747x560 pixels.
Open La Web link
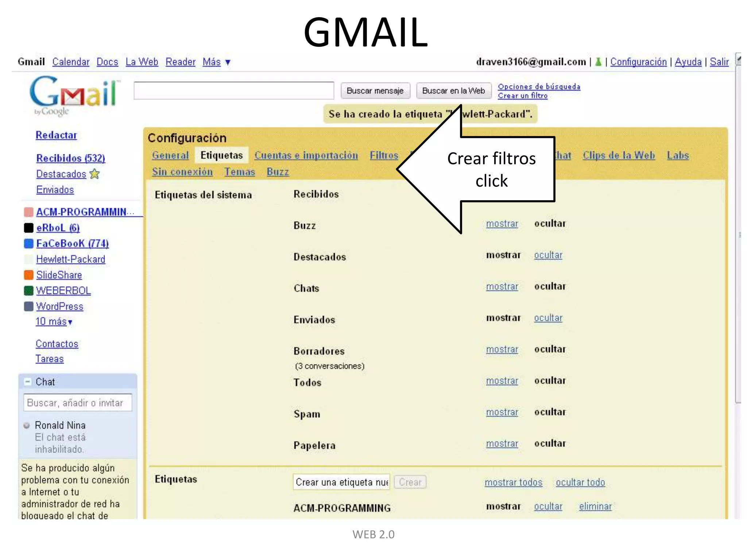click(142, 62)
